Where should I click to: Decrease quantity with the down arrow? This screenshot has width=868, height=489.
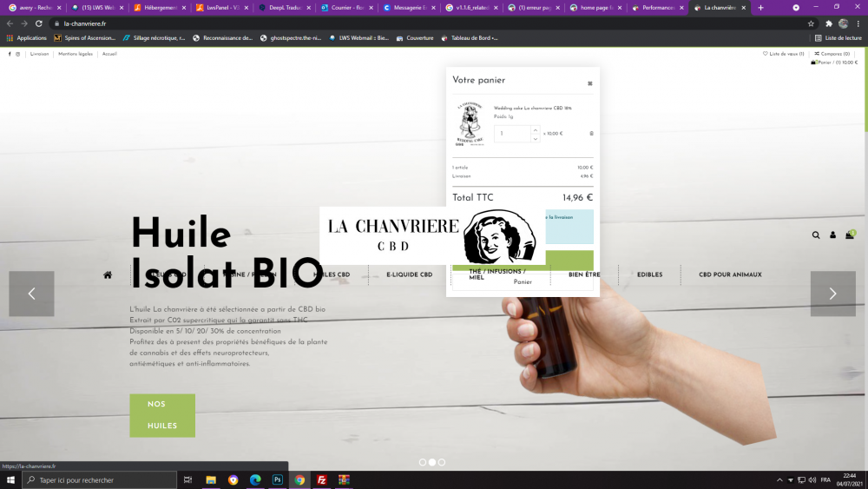point(535,138)
